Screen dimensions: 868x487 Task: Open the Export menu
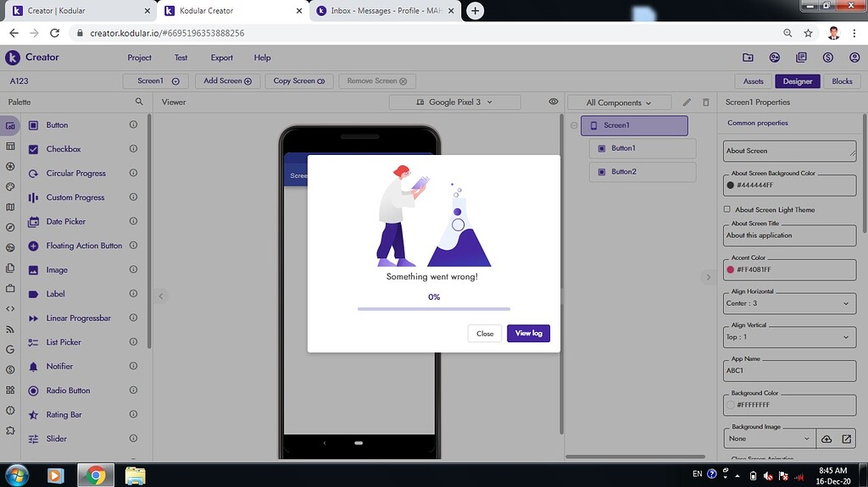click(x=222, y=58)
